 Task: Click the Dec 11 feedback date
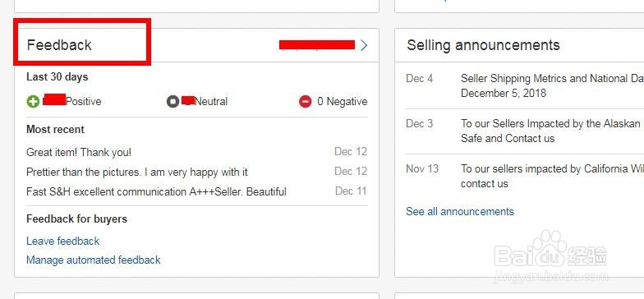point(351,191)
